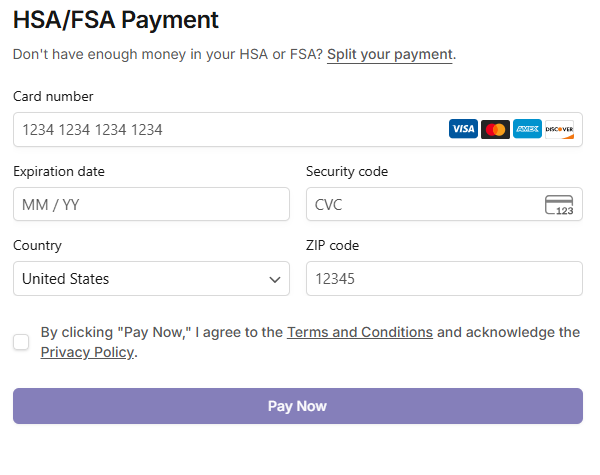
Task: Click the Security code label
Action: pos(347,171)
